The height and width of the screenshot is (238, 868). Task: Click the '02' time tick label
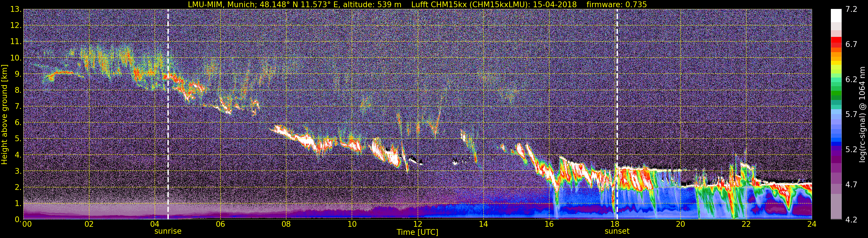click(89, 224)
